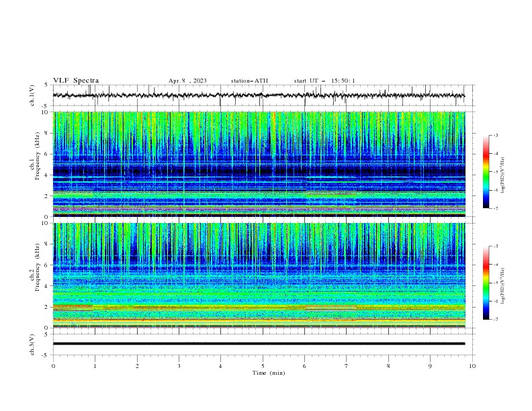Viewport: 532px width, 411px height.
Task: Click the time axis tick label '10'
Action: click(x=472, y=366)
